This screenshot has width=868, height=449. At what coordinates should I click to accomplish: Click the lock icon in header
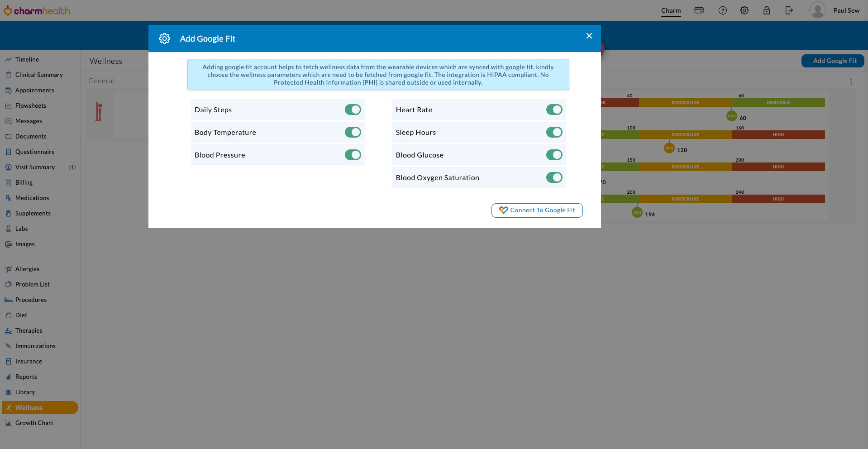pos(766,10)
